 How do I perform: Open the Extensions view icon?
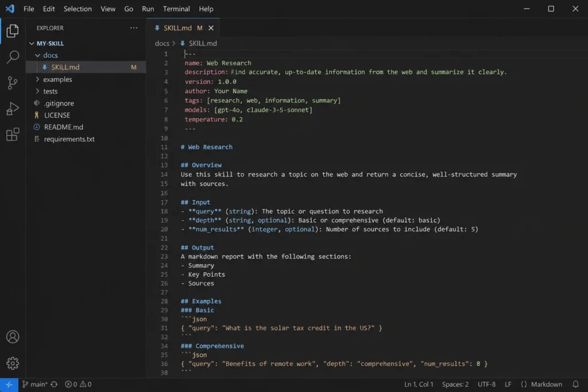tap(13, 134)
